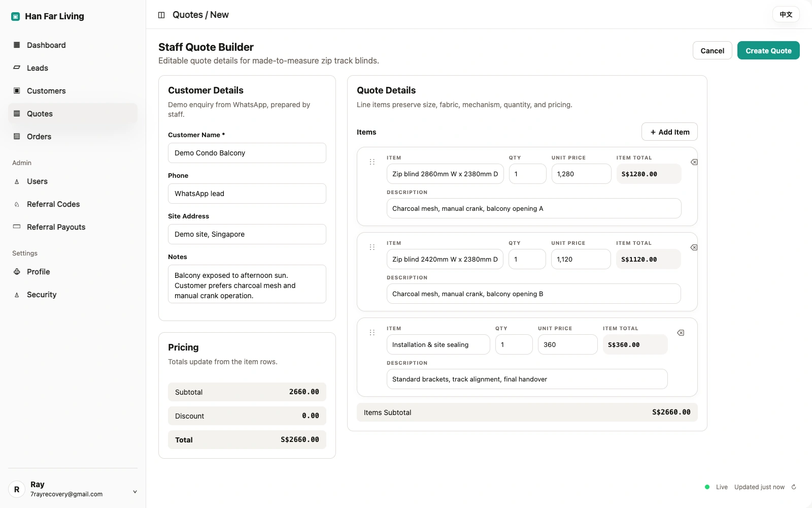Focus the unit price field showing 1,120

[581, 259]
